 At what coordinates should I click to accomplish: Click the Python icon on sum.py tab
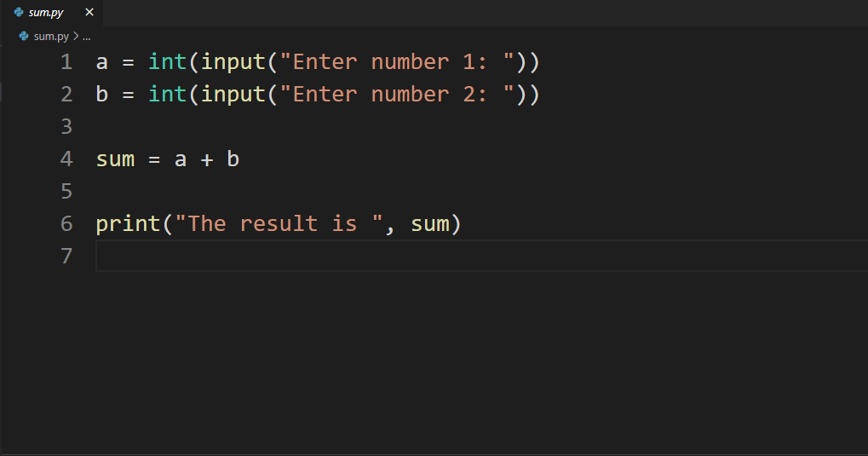coord(18,12)
